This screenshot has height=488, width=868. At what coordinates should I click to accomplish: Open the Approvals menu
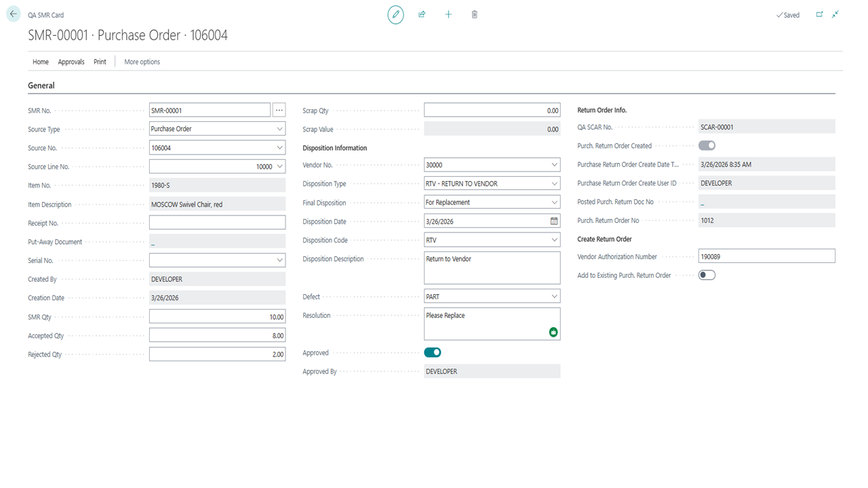(71, 62)
